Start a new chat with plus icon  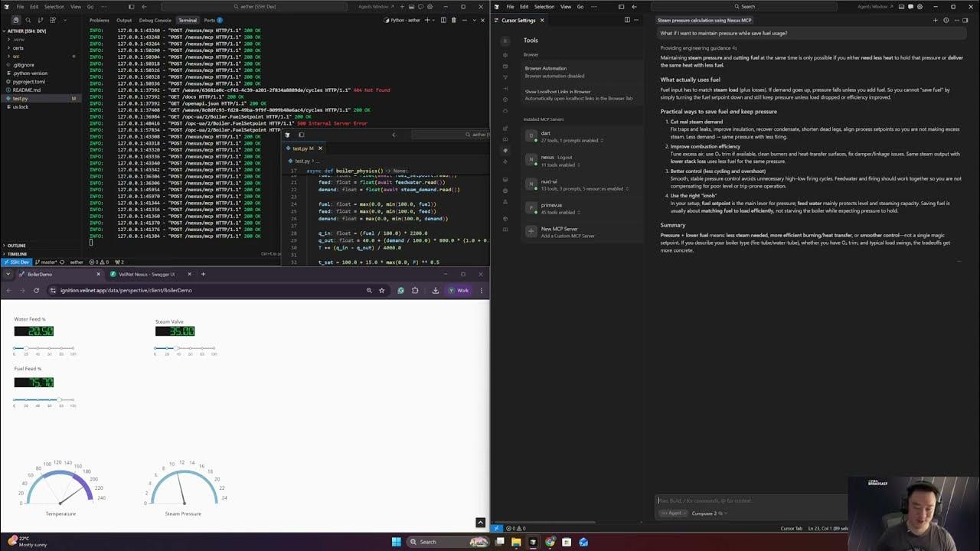click(935, 20)
